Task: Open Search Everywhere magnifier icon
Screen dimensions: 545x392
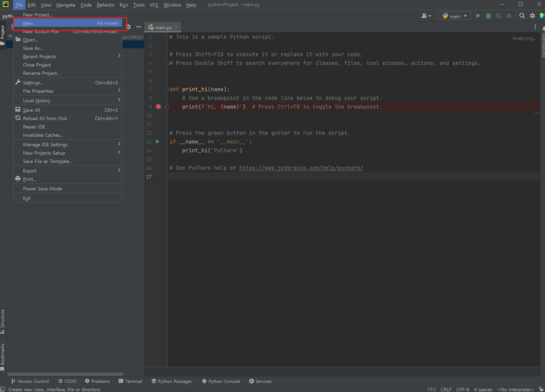Action: 522,16
